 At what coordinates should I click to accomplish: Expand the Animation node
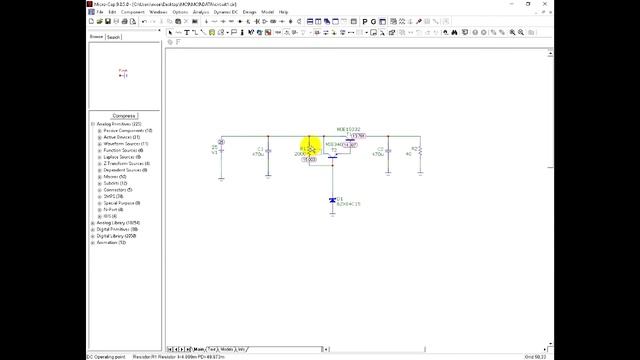pos(93,242)
